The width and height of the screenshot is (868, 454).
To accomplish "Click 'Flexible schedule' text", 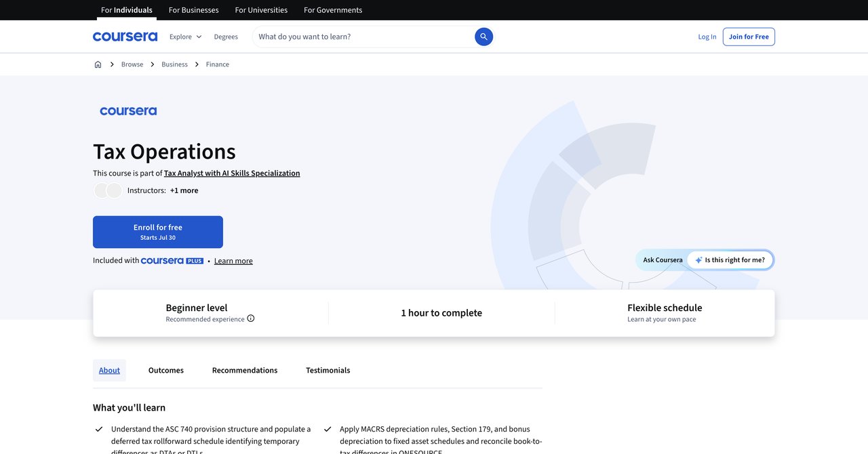I will pyautogui.click(x=665, y=308).
